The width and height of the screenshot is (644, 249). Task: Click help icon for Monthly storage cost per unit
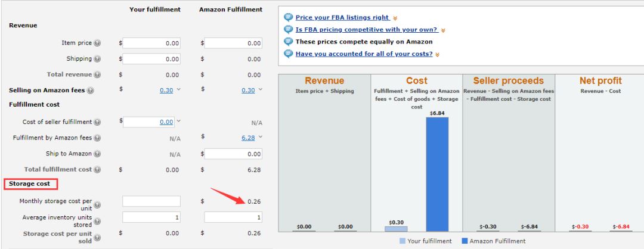pos(97,205)
